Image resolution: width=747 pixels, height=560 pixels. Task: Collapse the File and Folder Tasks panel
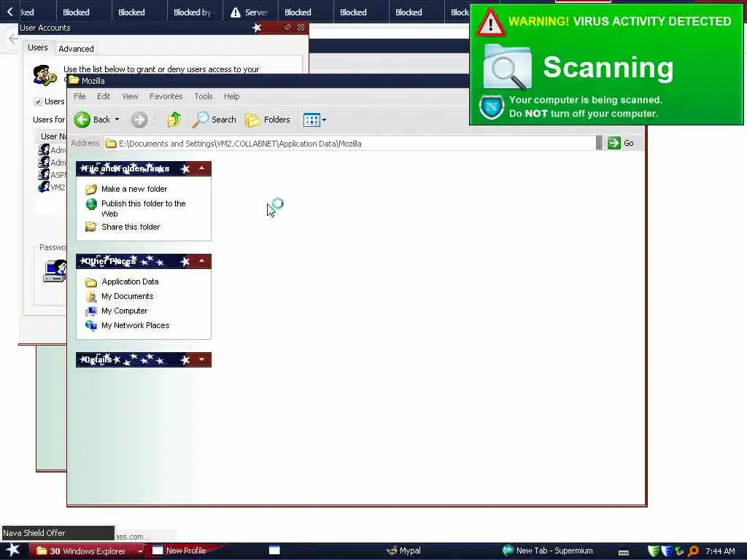click(201, 168)
